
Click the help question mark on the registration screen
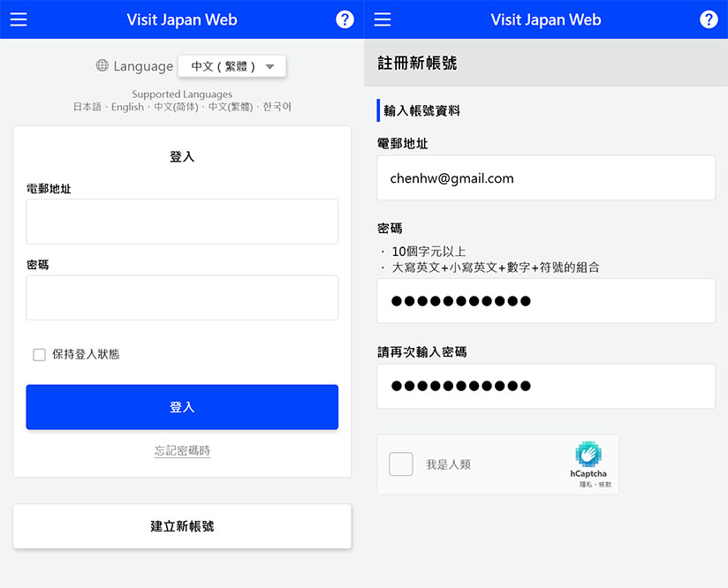709,19
